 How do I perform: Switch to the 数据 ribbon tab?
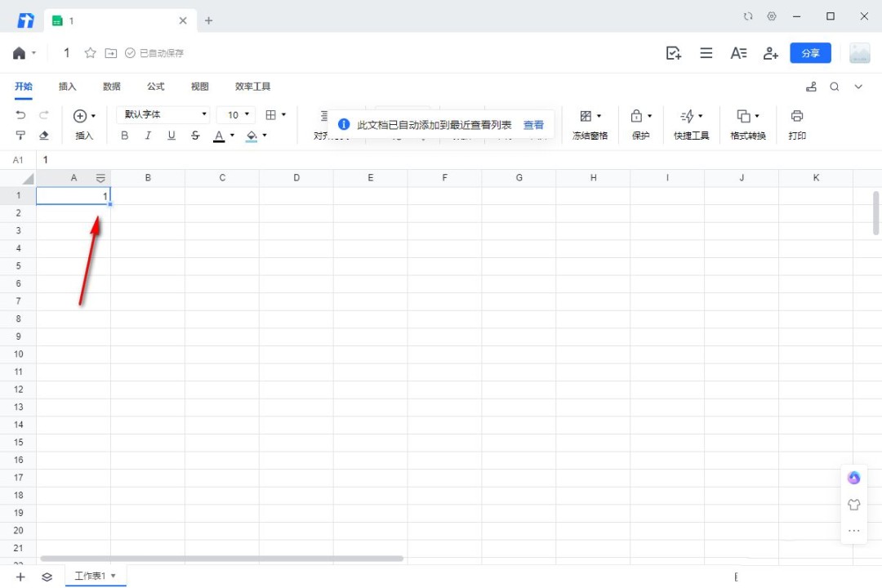pos(112,87)
